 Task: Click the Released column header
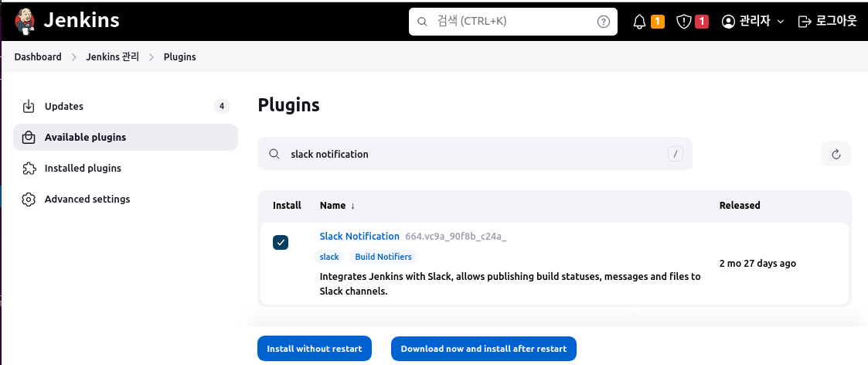tap(740, 206)
